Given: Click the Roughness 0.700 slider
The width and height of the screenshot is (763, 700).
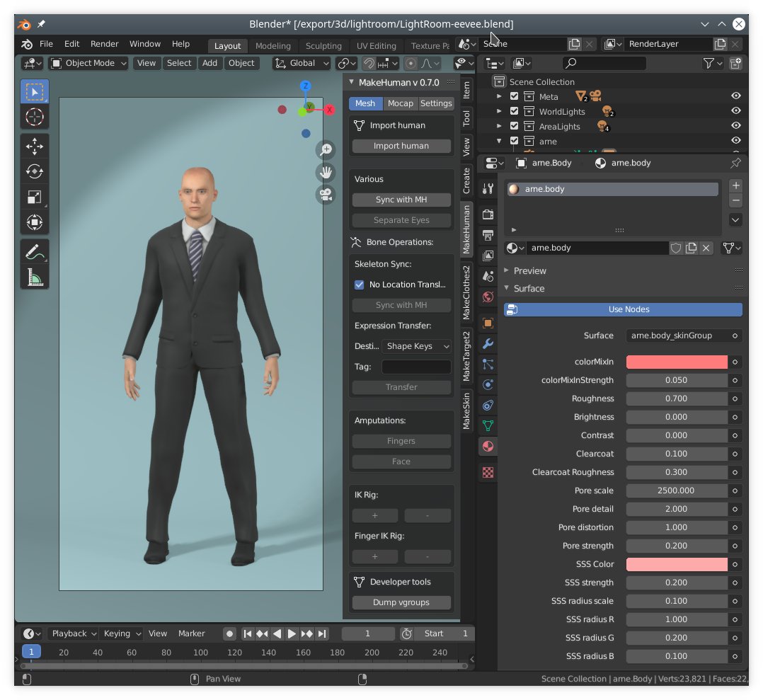Looking at the screenshot, I should pos(677,399).
